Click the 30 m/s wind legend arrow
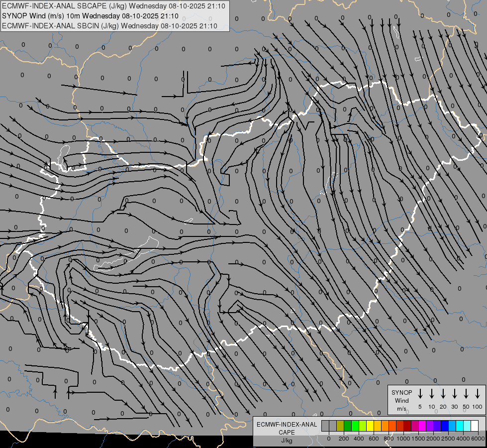The width and height of the screenshot is (487, 448). click(x=455, y=394)
